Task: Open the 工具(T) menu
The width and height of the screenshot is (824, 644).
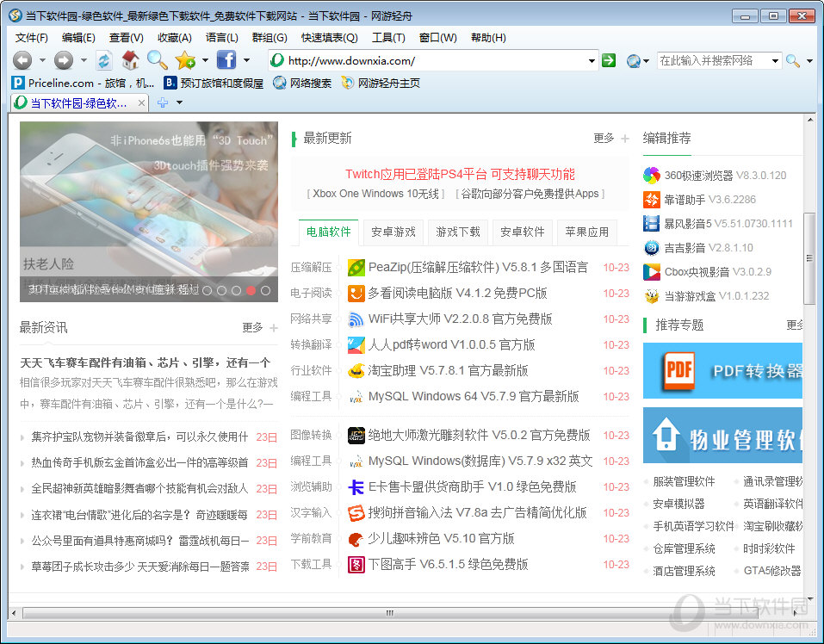Action: (388, 38)
